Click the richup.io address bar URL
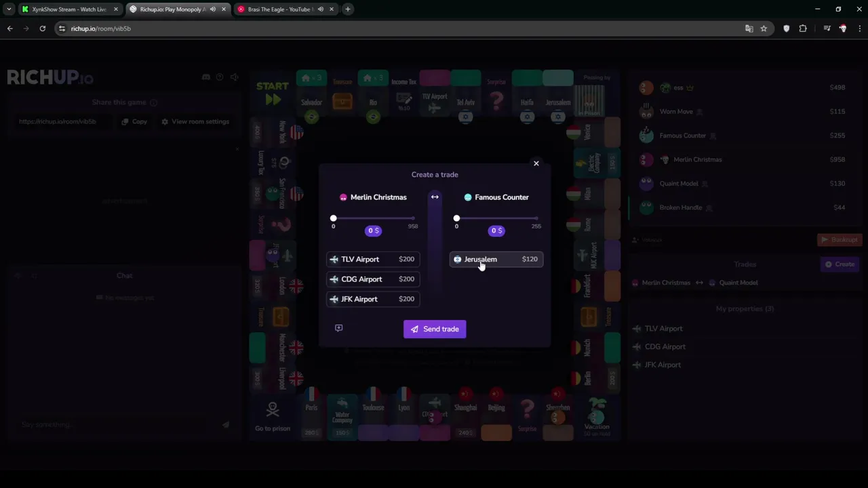This screenshot has width=868, height=488. coord(101,28)
